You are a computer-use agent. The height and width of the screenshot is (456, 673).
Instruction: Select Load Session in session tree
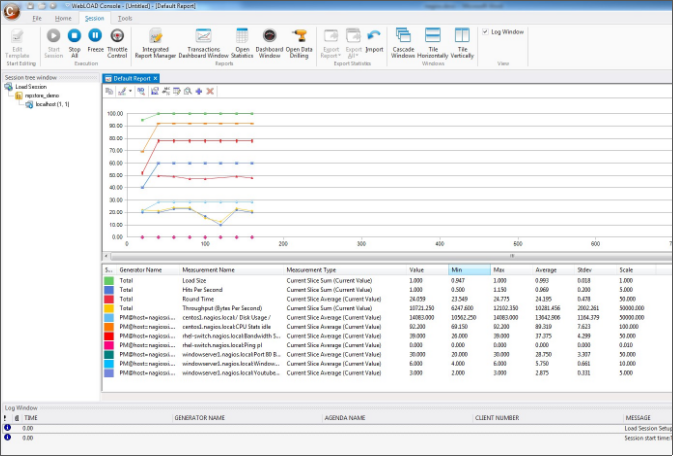pos(31,87)
